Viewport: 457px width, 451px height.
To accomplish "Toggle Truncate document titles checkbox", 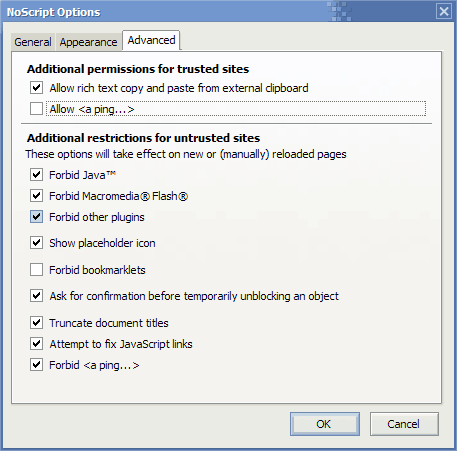I will pyautogui.click(x=36, y=323).
